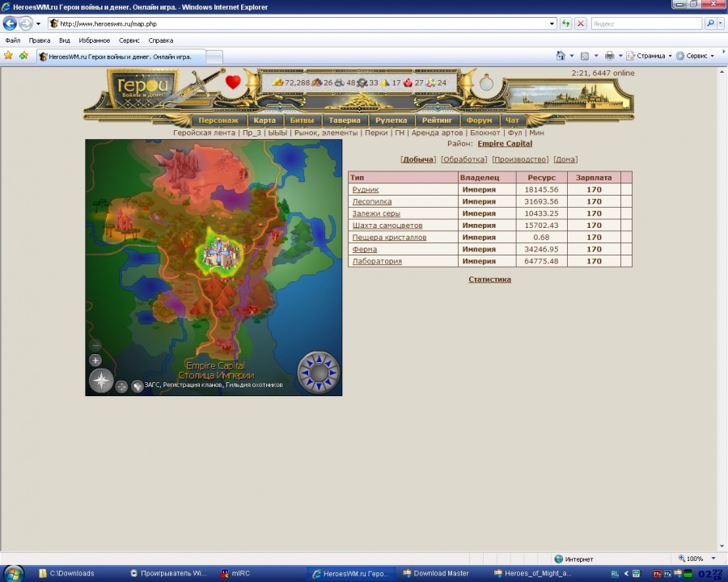Open the Избранное menu
Screen dimensions: 728x582
click(95, 40)
